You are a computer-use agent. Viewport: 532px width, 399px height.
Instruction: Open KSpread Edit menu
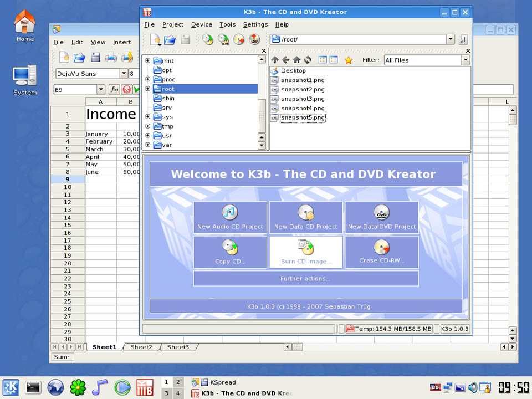tap(77, 42)
